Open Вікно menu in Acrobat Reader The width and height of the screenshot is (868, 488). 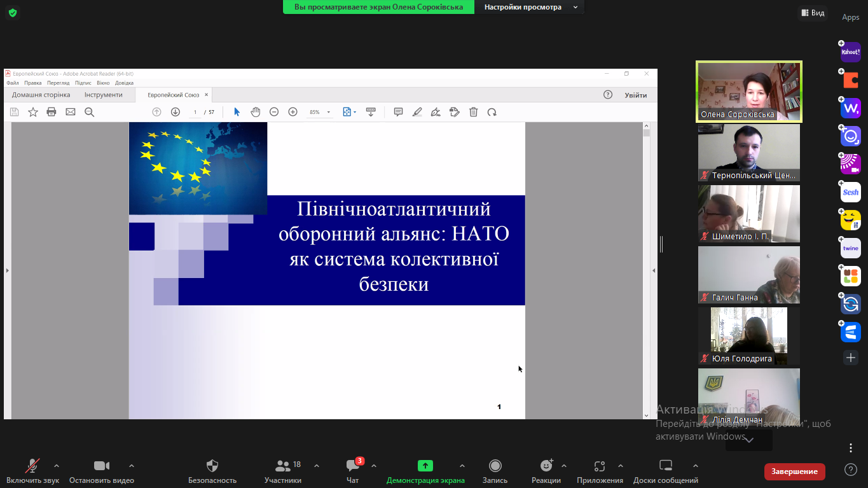click(x=103, y=83)
